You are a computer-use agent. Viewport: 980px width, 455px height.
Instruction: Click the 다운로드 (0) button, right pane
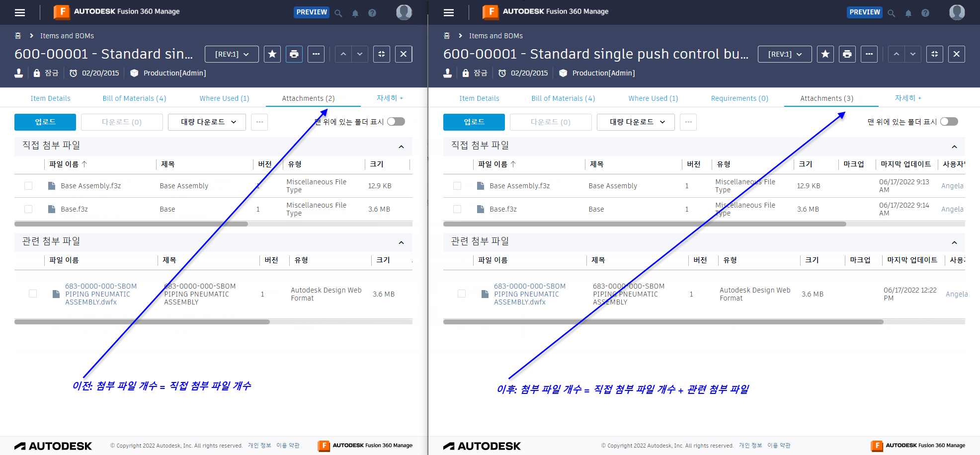[x=551, y=122]
